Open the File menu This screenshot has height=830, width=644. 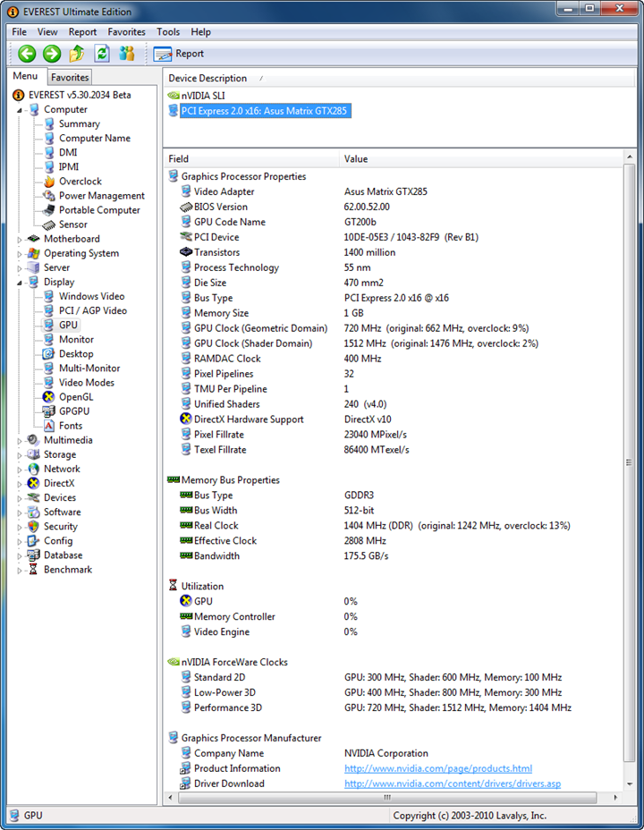(19, 32)
